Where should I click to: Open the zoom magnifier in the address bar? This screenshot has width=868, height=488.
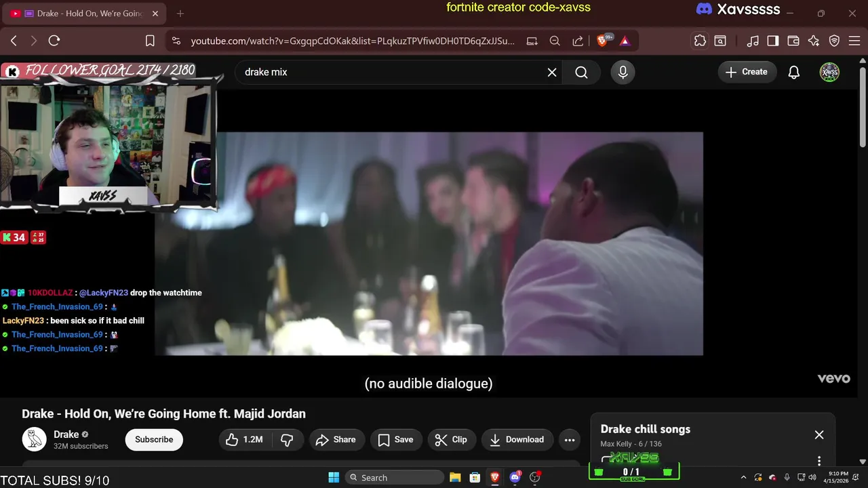pos(555,41)
